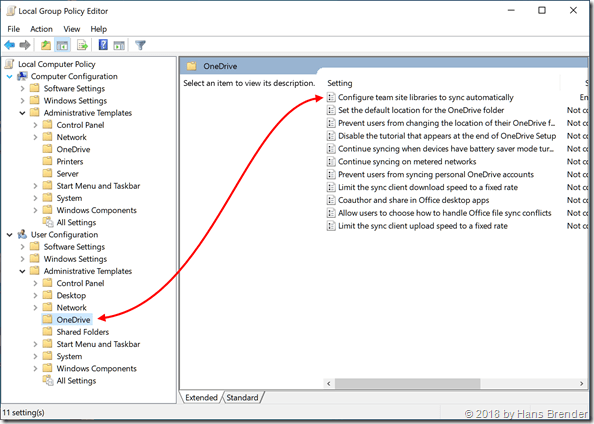Select 'Prevent users from changing the location' setting

(447, 123)
